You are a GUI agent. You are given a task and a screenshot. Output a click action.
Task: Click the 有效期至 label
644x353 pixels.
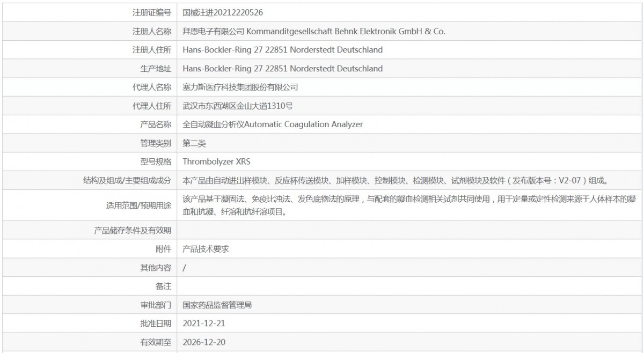(156, 342)
